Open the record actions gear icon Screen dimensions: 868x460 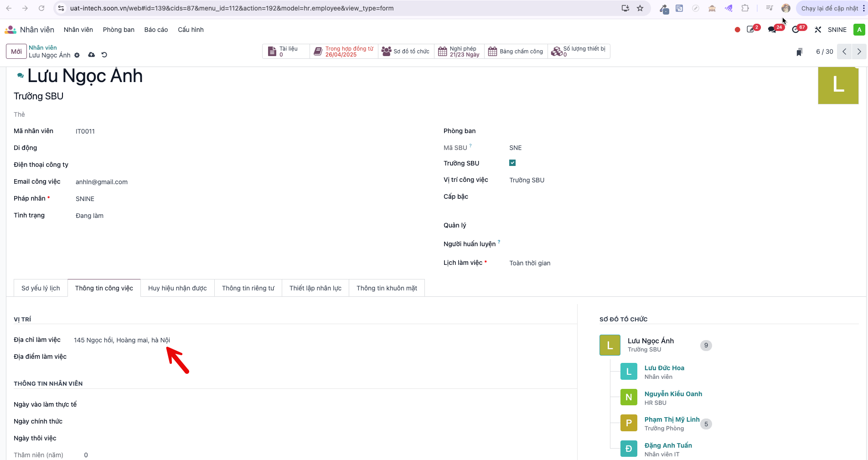coord(77,55)
